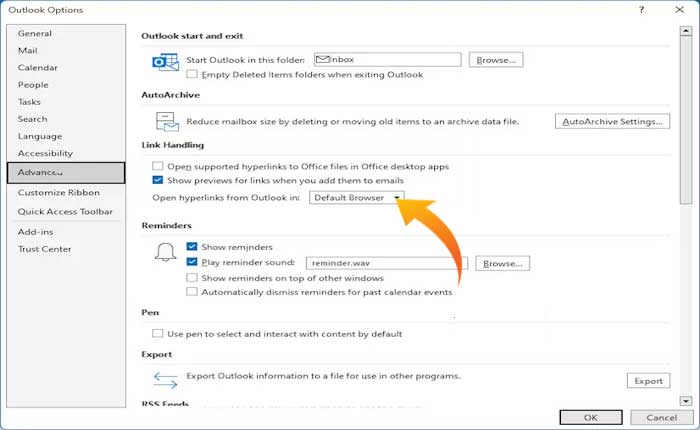The width and height of the screenshot is (700, 430).
Task: Click the start folder Inbox text field
Action: 387,60
